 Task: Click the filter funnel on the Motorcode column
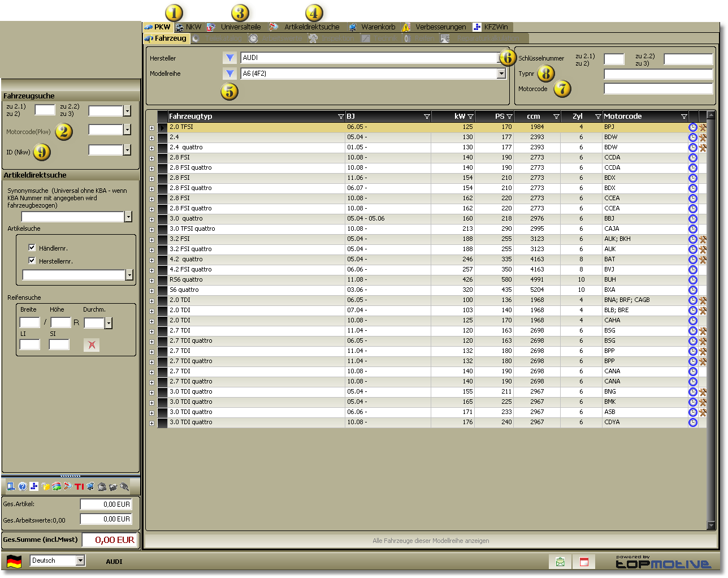point(684,117)
